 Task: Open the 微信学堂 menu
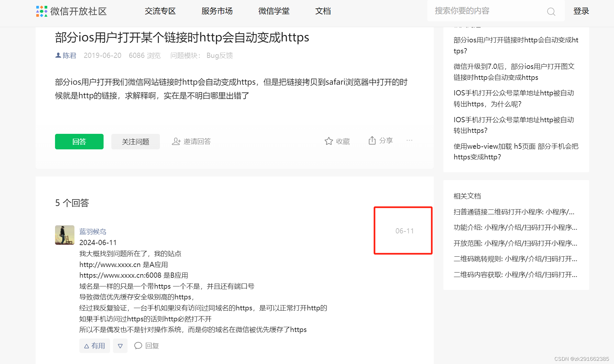pyautogui.click(x=274, y=11)
